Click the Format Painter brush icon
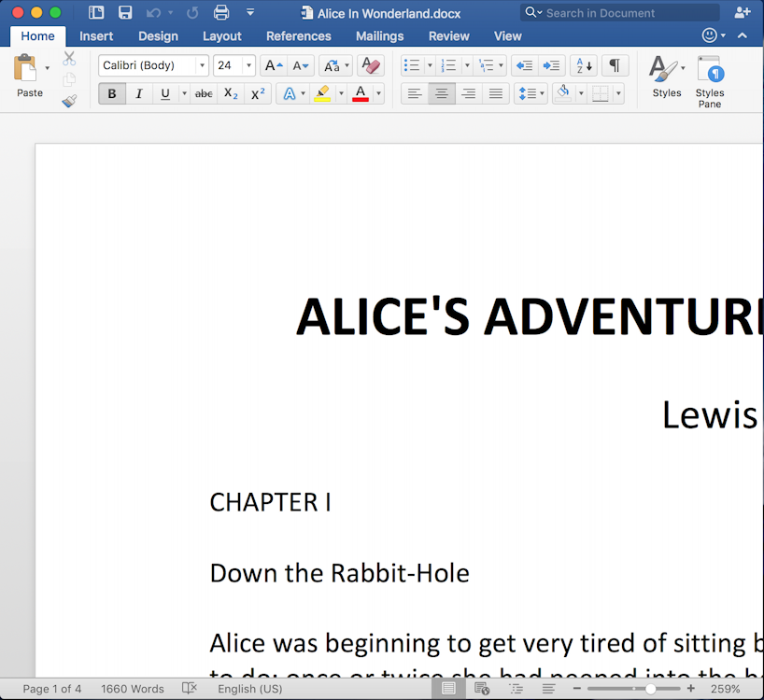The width and height of the screenshot is (764, 700). [69, 101]
